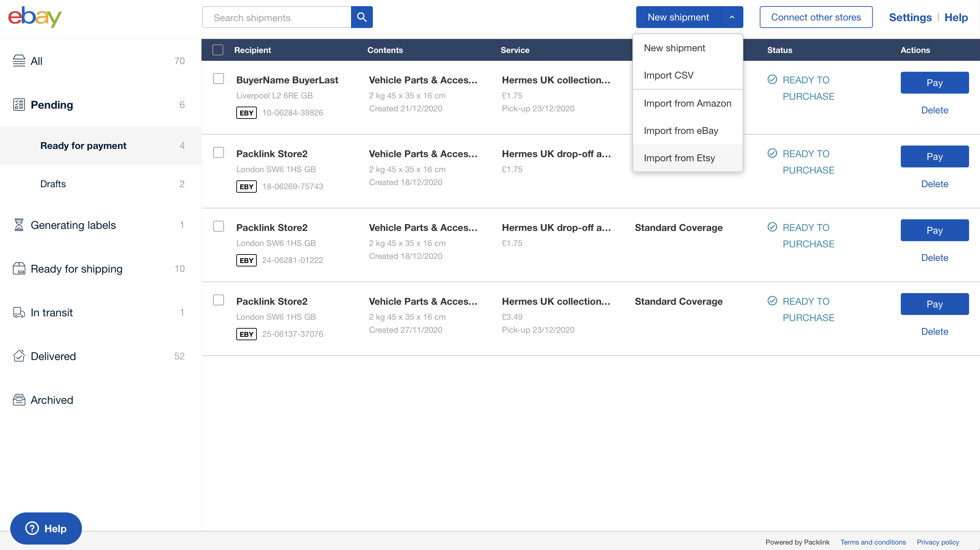The width and height of the screenshot is (980, 550).
Task: Click Connect other stores button
Action: pyautogui.click(x=816, y=17)
